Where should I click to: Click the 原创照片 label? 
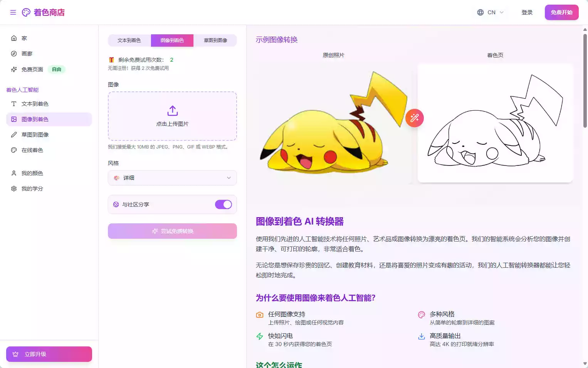click(x=334, y=55)
